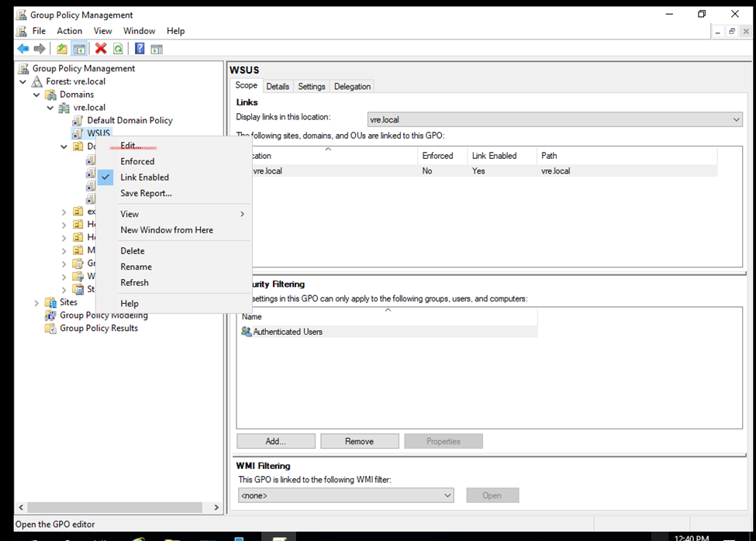Click the Add... button under Security Filtering
This screenshot has width=756, height=541.
coord(275,441)
